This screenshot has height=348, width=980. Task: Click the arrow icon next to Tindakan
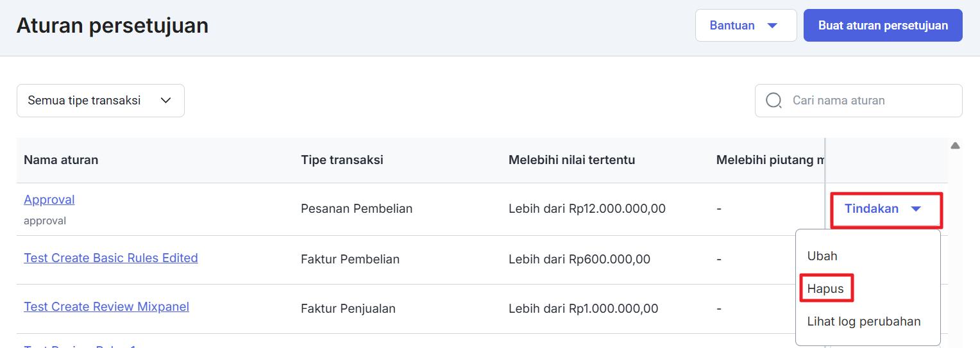pos(916,209)
